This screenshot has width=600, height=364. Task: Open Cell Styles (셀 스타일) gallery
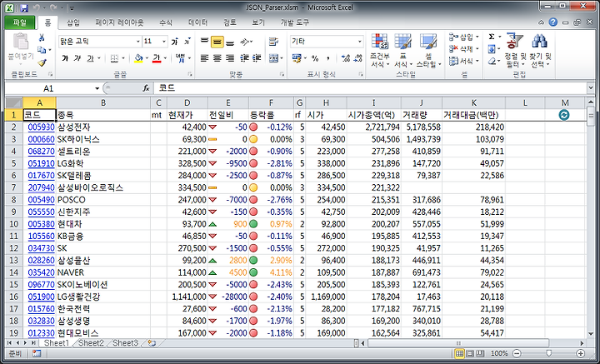428,51
